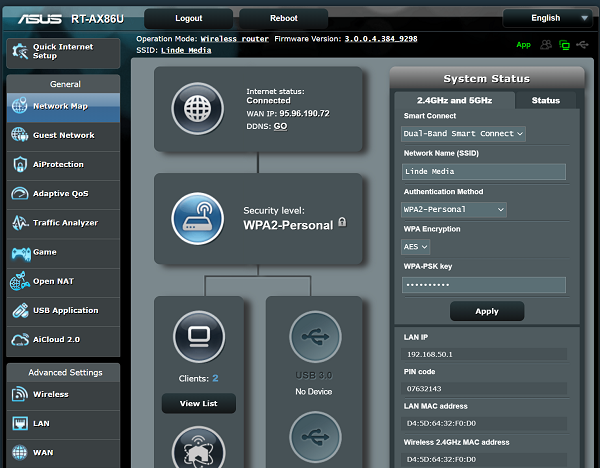
Task: Click the ASUS logo
Action: 40,19
